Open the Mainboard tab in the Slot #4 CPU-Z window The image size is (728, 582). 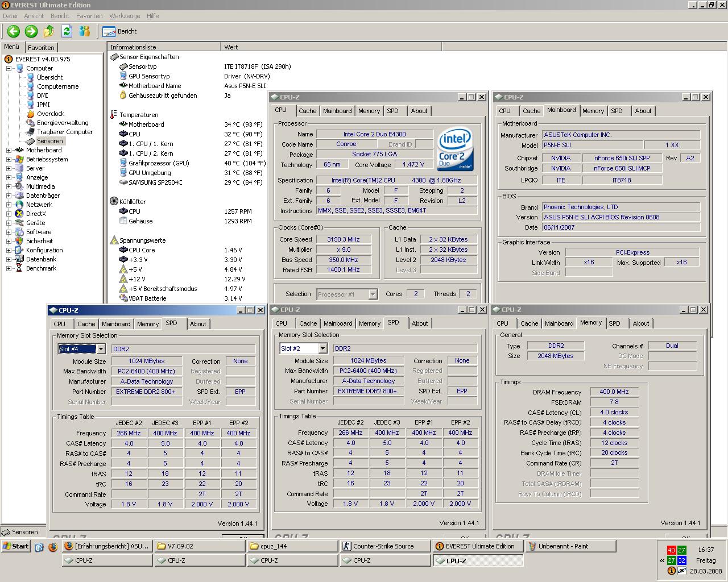(116, 324)
